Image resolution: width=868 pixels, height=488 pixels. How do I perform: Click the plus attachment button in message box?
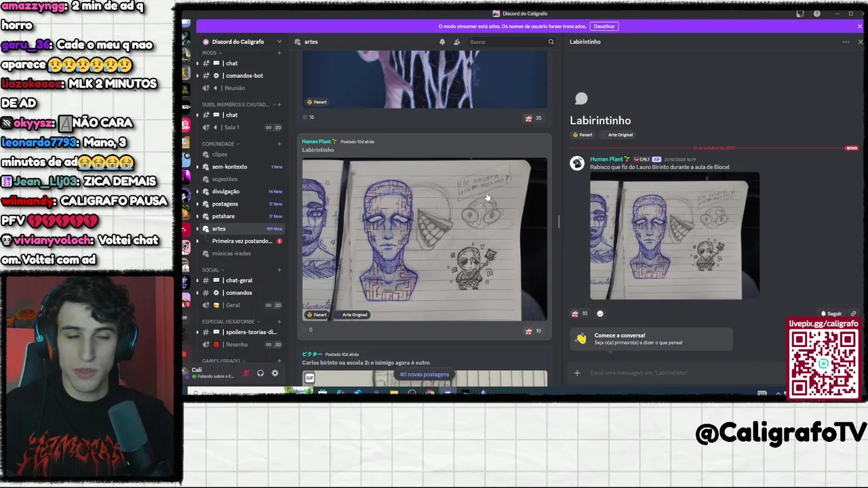[x=577, y=373]
